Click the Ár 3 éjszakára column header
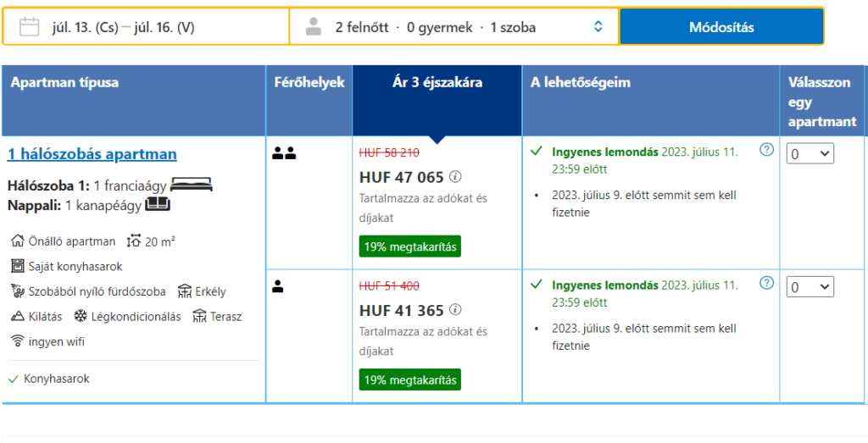Screen dimensions: 868x443 click(437, 83)
